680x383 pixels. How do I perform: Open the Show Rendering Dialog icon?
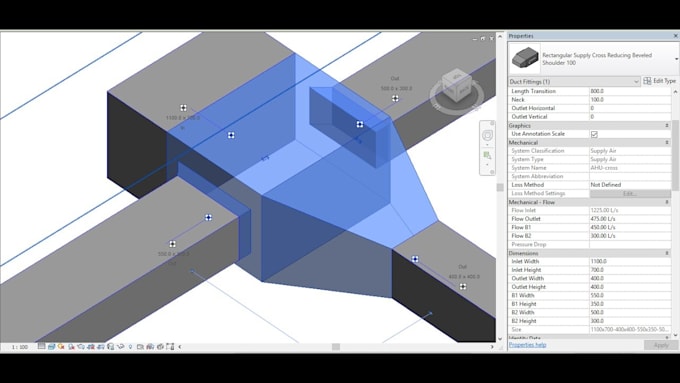click(81, 347)
